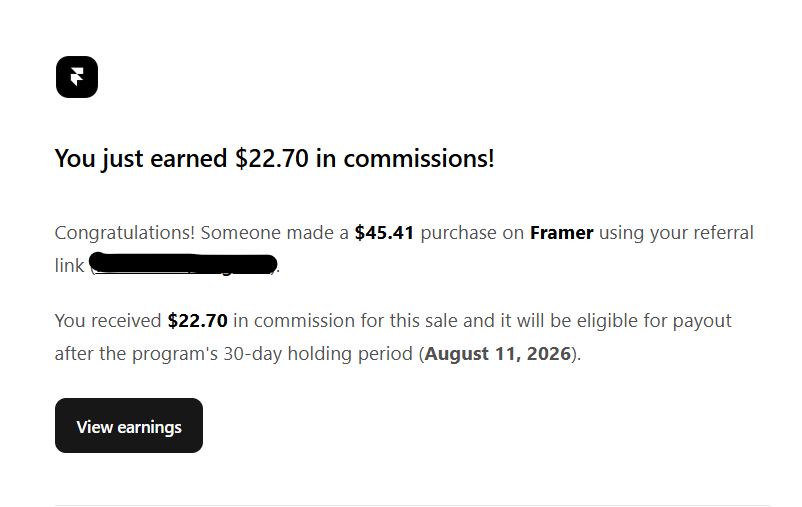This screenshot has width=802, height=507.
Task: Click the words You received
Action: click(108, 321)
